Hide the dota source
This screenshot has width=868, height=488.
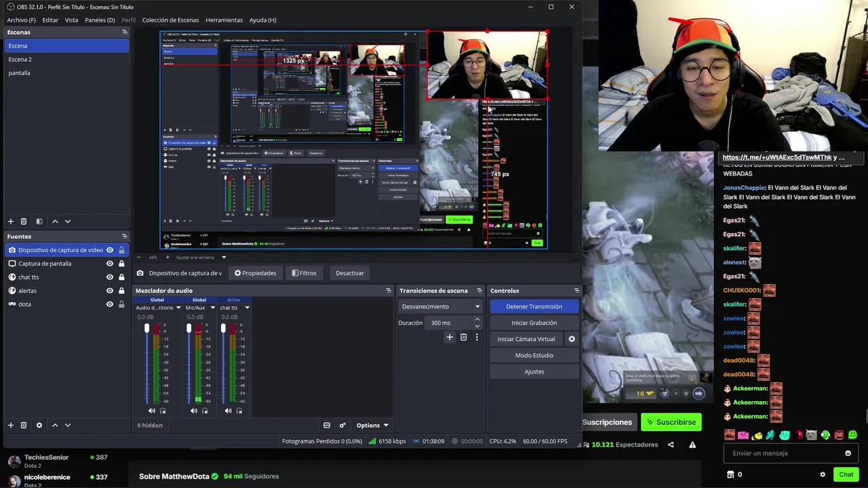pyautogui.click(x=110, y=304)
